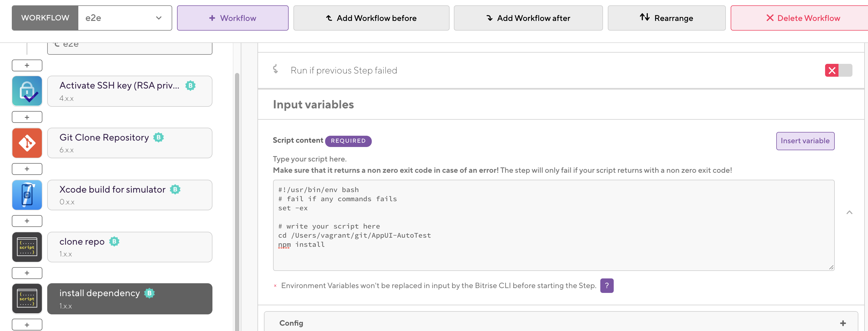Click the purple plus Workflow button
This screenshot has width=868, height=331.
point(233,18)
